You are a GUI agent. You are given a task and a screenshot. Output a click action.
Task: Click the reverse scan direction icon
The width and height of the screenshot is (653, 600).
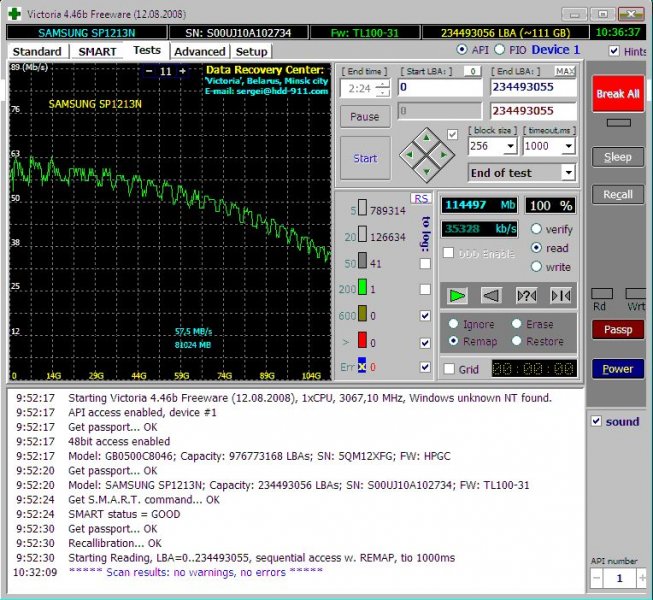coord(491,295)
